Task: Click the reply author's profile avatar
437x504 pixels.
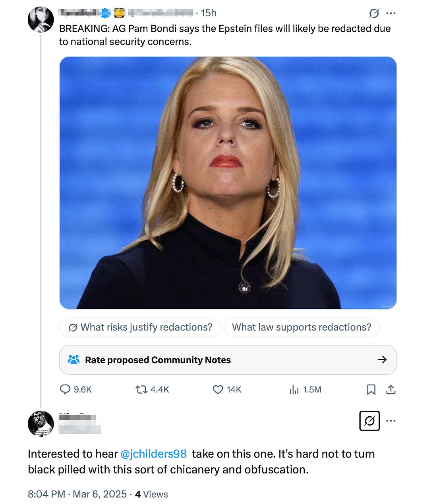Action: pos(41,423)
